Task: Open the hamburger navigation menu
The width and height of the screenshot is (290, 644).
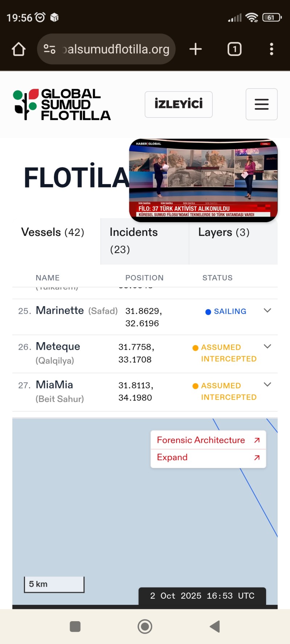Action: click(x=261, y=104)
